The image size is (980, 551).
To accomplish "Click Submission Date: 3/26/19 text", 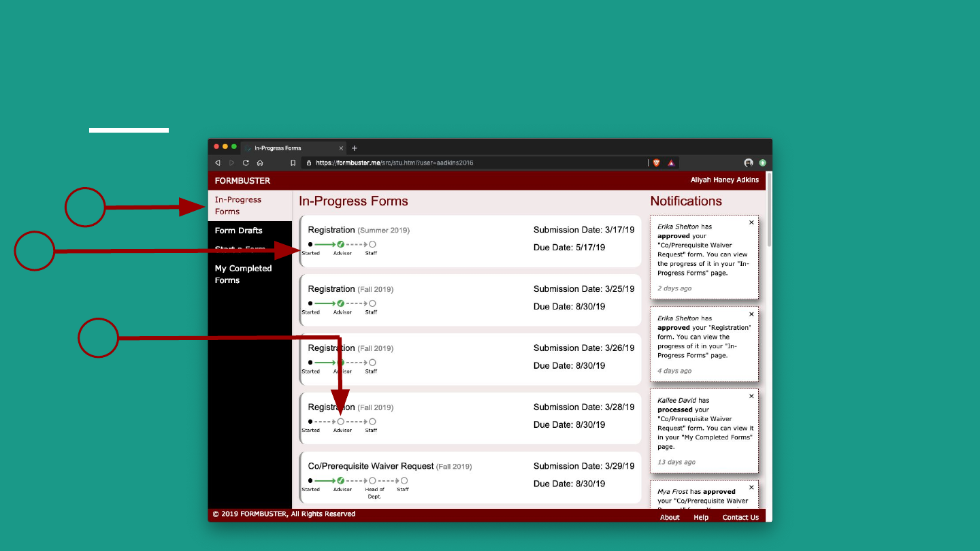I will click(x=584, y=348).
